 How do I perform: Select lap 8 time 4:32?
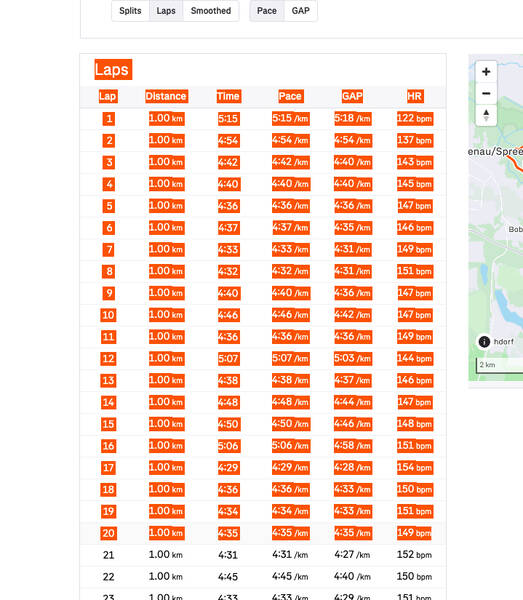(228, 271)
